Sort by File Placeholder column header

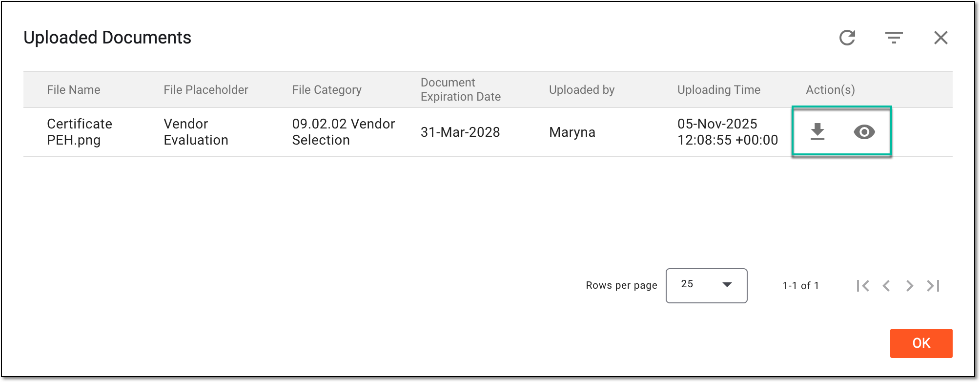pos(206,90)
